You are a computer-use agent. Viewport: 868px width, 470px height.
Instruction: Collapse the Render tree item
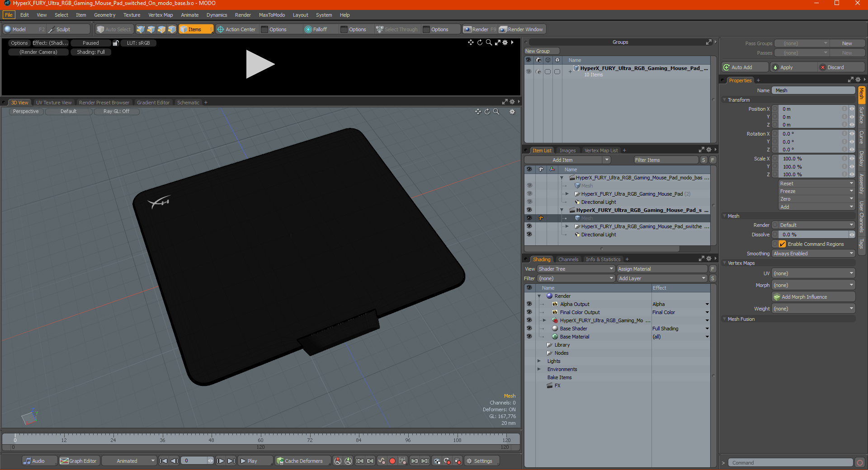539,296
